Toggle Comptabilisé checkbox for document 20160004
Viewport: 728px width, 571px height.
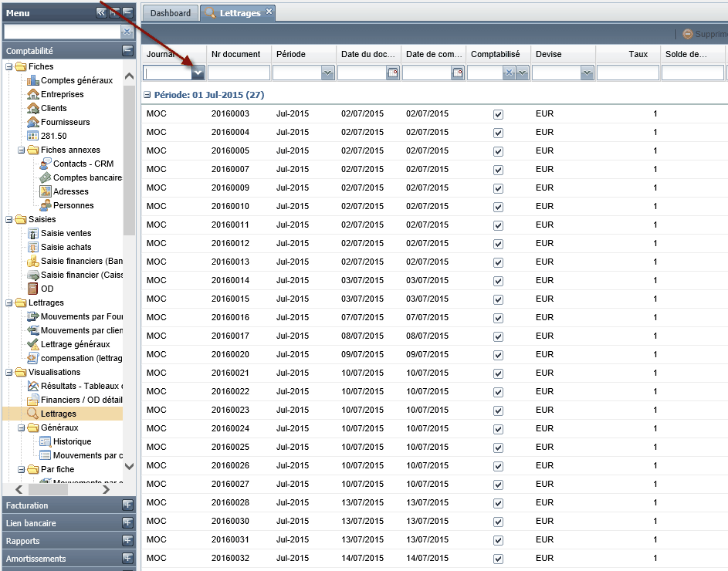(498, 133)
